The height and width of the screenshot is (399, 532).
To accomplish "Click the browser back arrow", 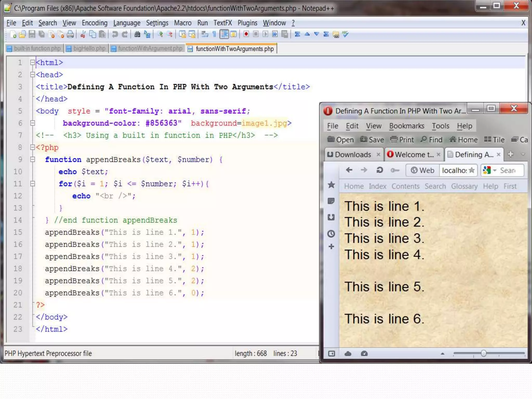I will [x=349, y=170].
